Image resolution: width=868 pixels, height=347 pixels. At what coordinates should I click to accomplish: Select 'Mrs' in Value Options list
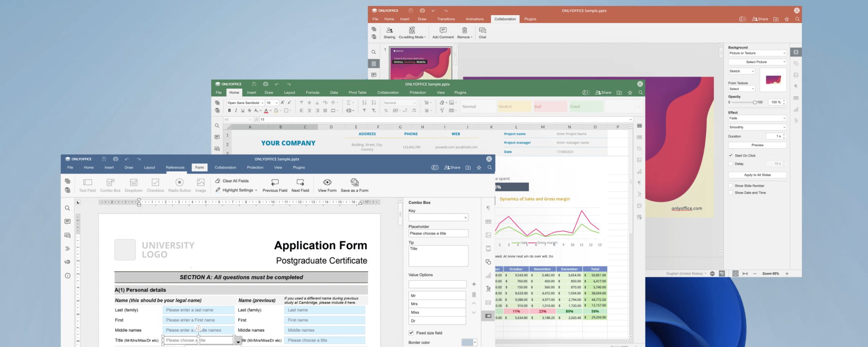[x=437, y=304]
